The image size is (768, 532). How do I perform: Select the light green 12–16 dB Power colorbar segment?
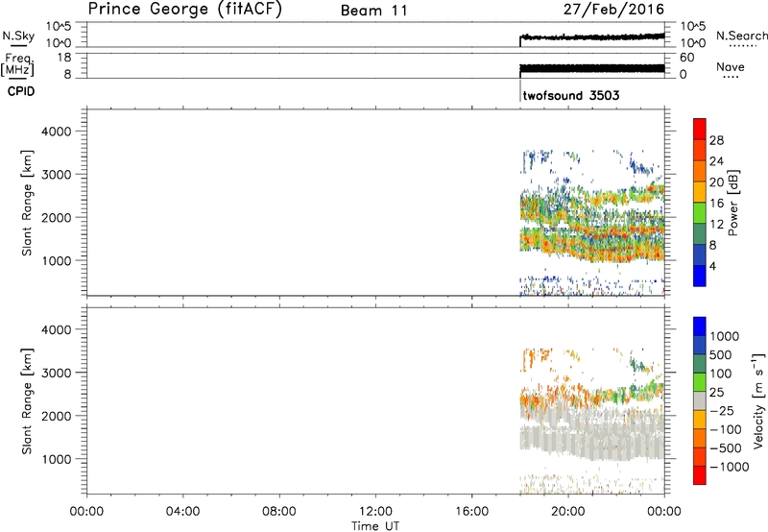pyautogui.click(x=700, y=213)
